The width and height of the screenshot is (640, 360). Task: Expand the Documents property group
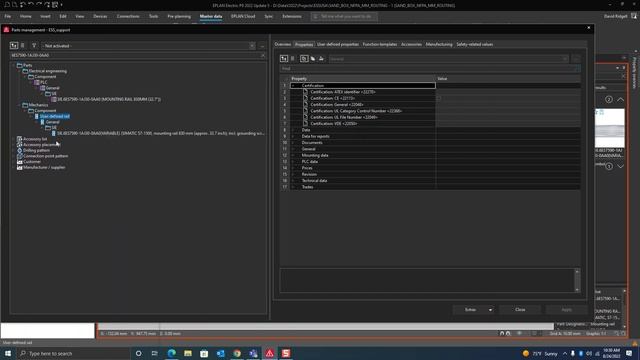[293, 143]
